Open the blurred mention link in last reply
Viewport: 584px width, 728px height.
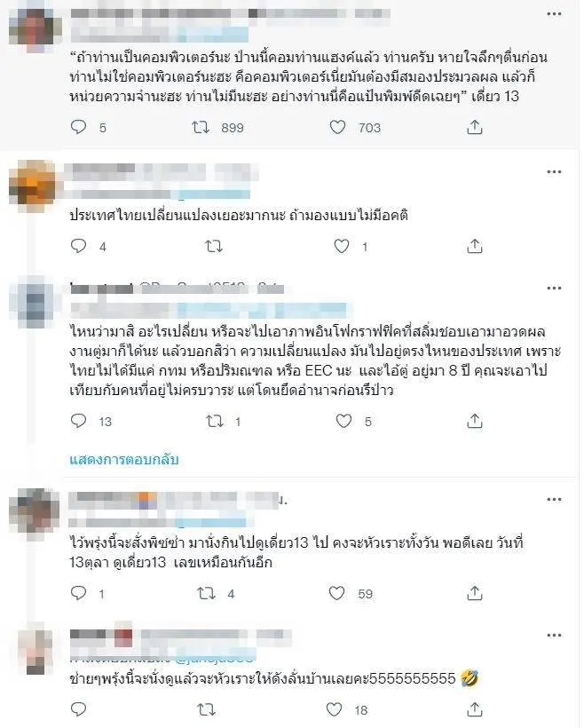pos(216,657)
